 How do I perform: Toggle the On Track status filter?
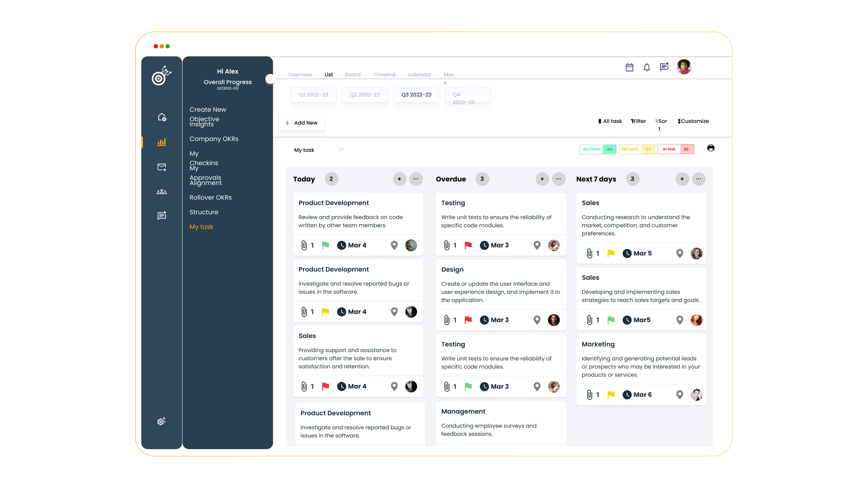click(597, 149)
